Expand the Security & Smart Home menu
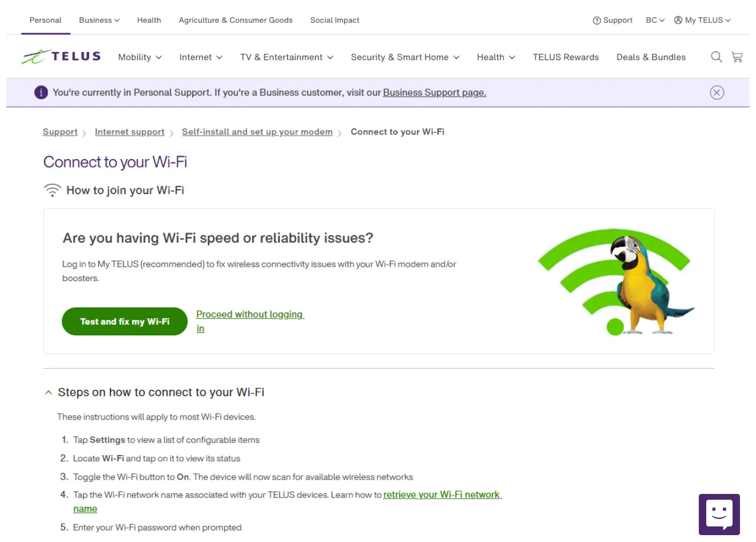Image resolution: width=756 pixels, height=542 pixels. (405, 57)
